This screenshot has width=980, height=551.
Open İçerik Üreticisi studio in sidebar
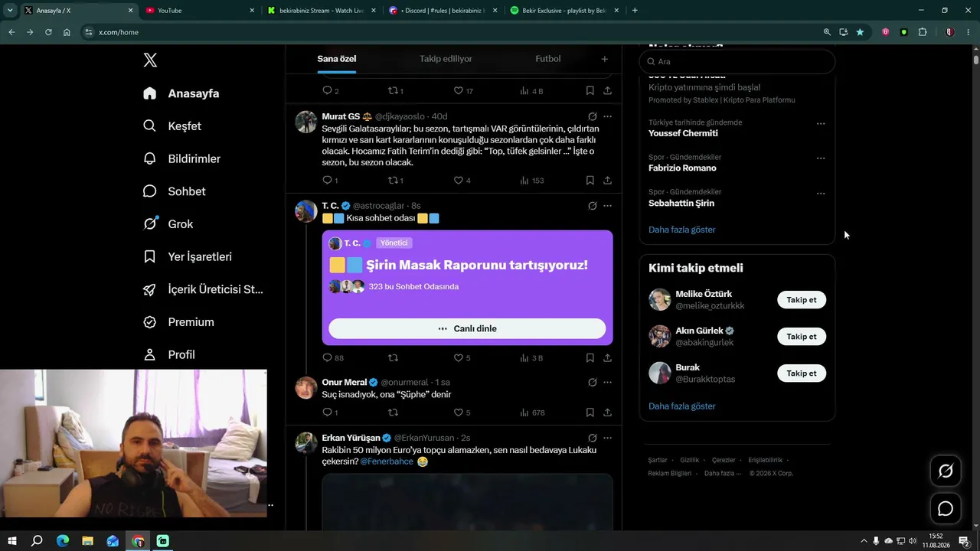[x=203, y=289]
